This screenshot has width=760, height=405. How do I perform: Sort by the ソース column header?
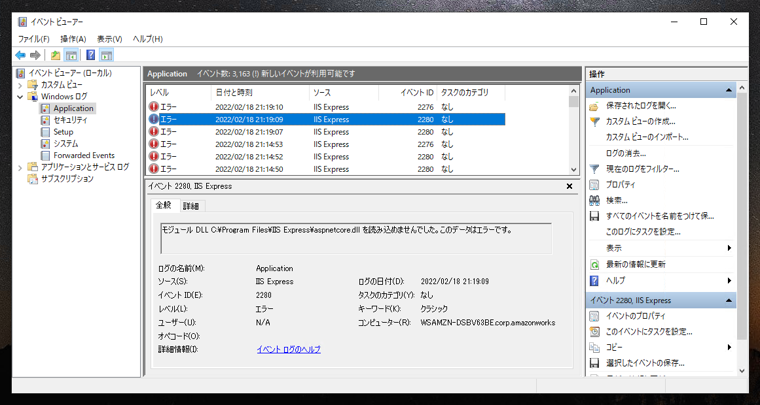(344, 93)
